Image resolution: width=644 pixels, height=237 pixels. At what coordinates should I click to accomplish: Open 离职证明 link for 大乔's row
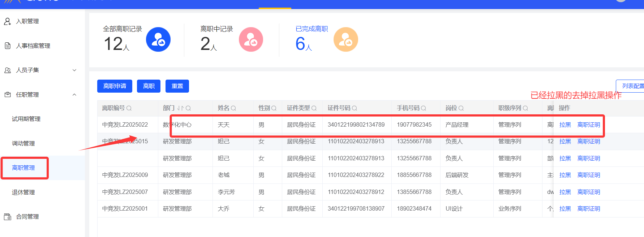(x=588, y=209)
